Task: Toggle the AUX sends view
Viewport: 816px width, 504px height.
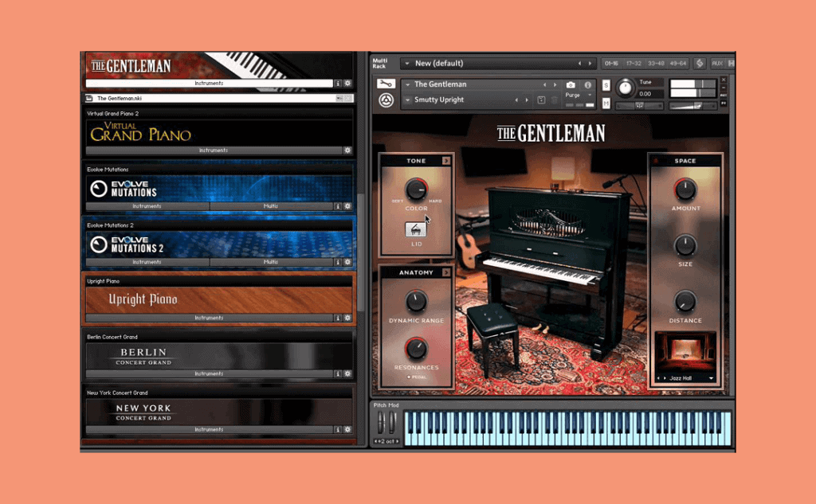Action: pyautogui.click(x=717, y=64)
